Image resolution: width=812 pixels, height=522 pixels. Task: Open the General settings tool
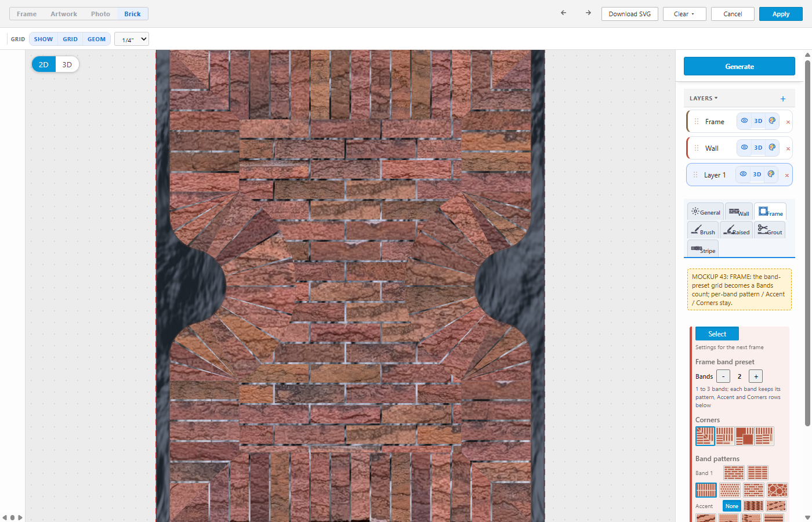click(x=705, y=212)
